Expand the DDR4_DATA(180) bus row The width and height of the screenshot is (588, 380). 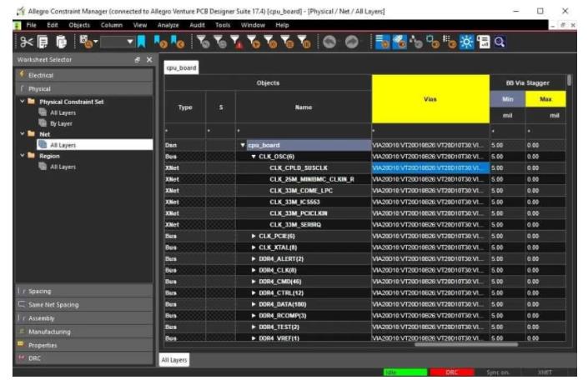(x=254, y=303)
